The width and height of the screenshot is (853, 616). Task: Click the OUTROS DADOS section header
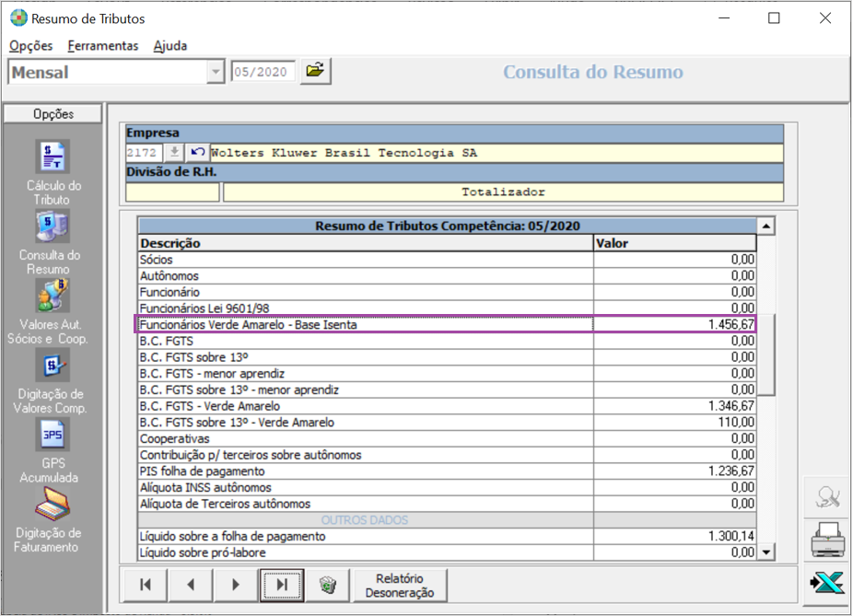coord(447,520)
